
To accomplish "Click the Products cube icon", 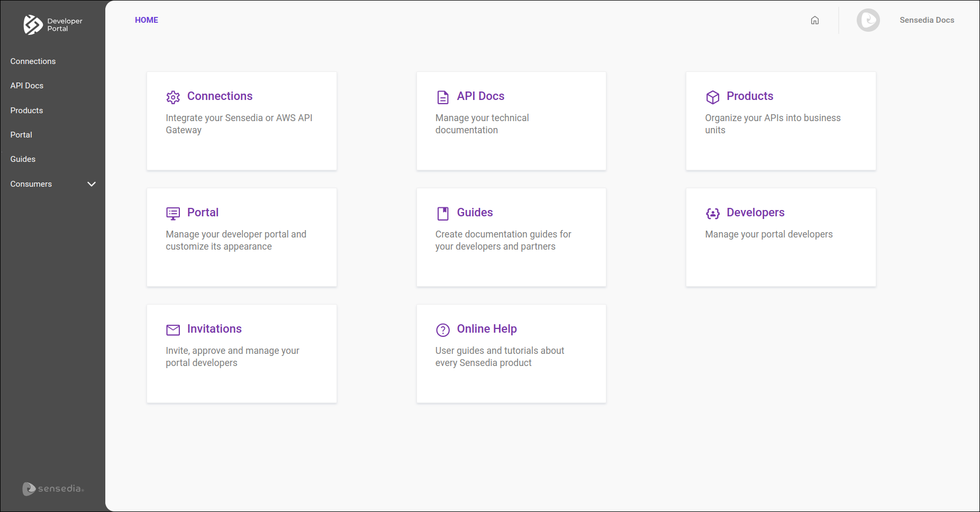I will (713, 97).
